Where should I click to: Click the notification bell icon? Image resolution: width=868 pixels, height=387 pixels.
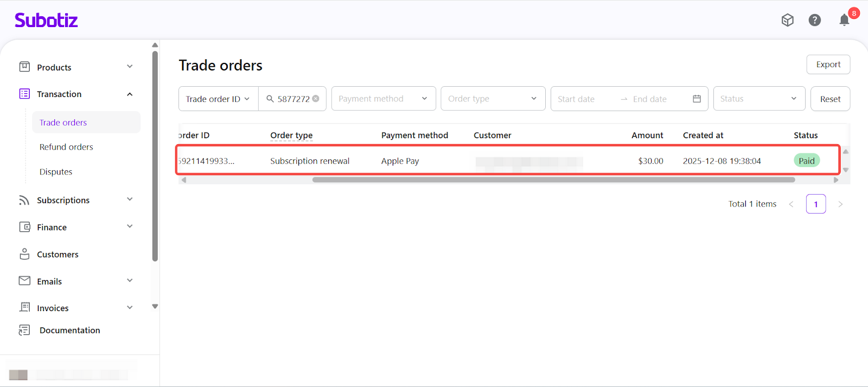tap(844, 21)
